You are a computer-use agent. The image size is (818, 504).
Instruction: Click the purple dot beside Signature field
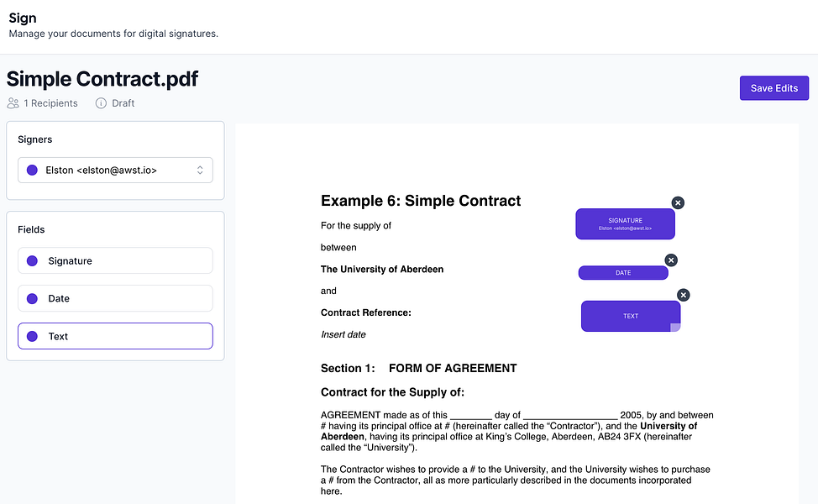[x=32, y=261]
